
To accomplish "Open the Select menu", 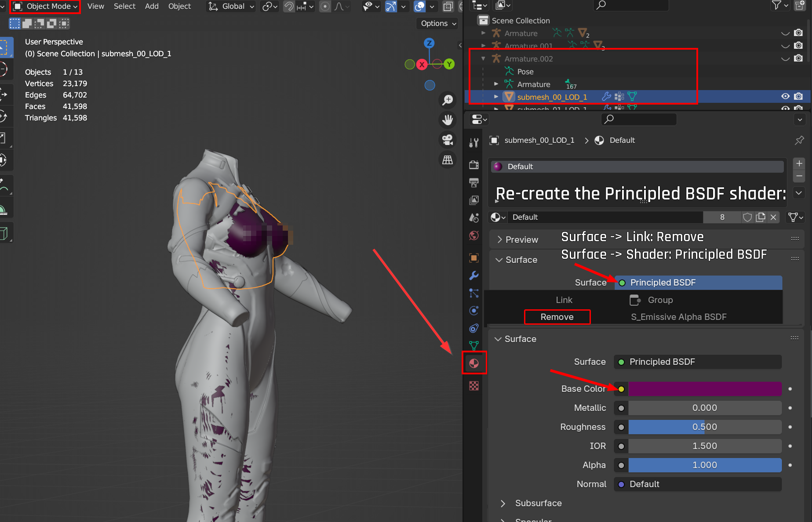I will point(124,7).
